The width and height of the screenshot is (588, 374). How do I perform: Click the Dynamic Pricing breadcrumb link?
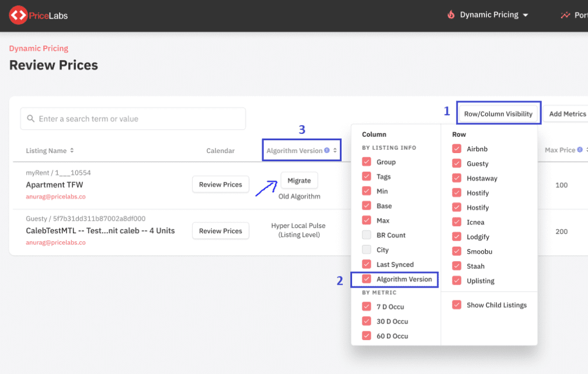point(39,49)
